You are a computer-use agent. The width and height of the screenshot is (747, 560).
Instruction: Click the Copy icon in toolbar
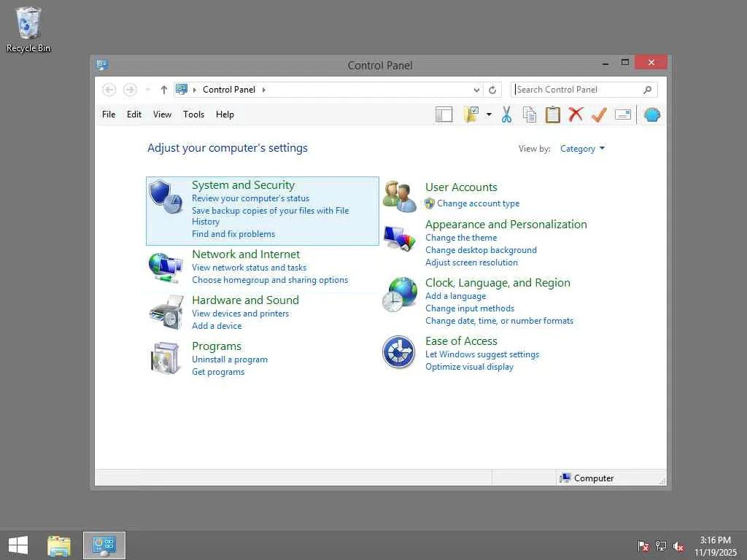click(x=530, y=114)
